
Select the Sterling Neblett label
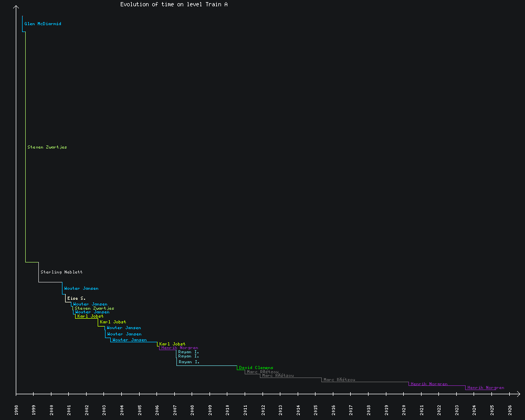tap(61, 272)
